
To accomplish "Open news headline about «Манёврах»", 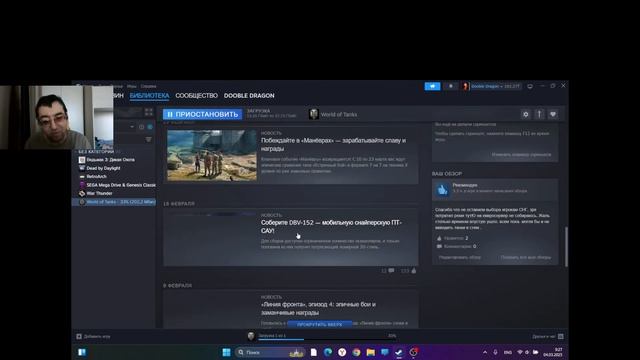I will pyautogui.click(x=333, y=144).
